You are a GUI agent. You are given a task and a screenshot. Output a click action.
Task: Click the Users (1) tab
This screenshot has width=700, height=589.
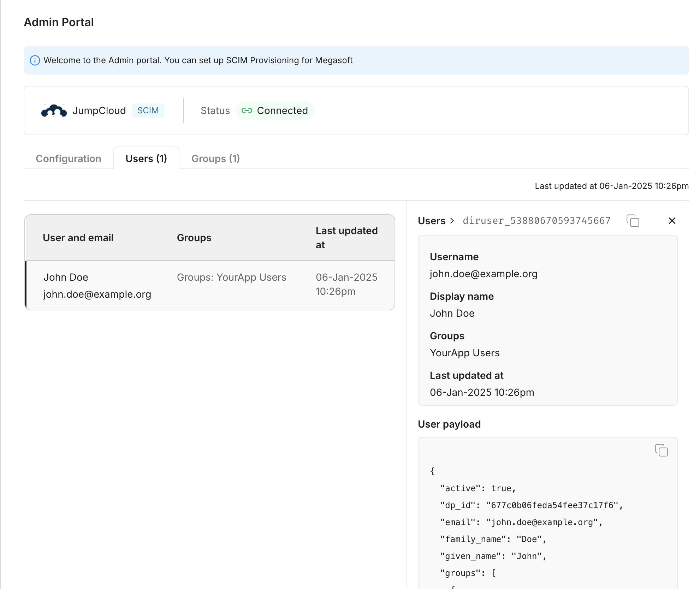pyautogui.click(x=146, y=158)
